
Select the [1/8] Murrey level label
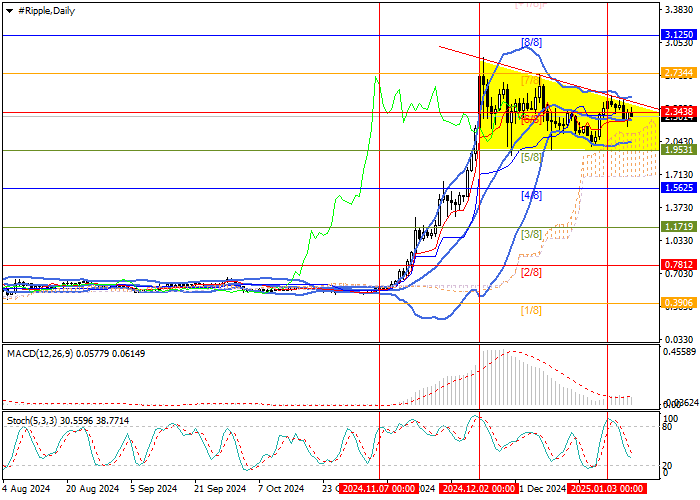point(532,311)
